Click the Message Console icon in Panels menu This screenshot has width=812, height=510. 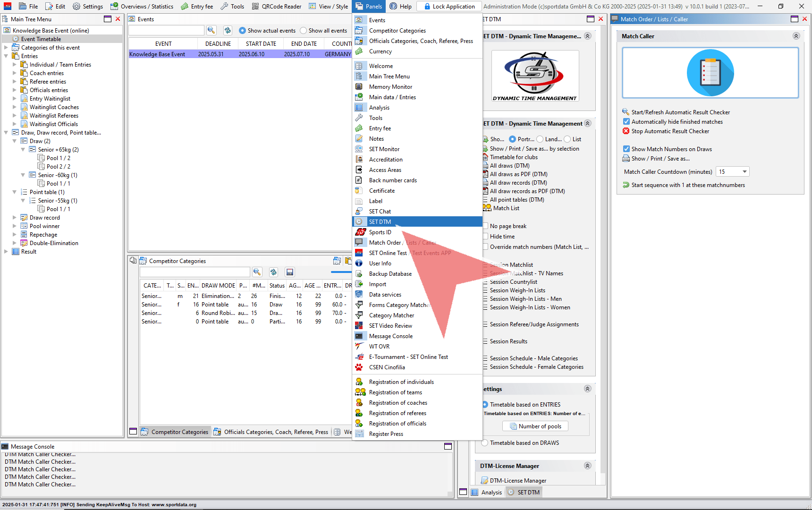coord(359,336)
